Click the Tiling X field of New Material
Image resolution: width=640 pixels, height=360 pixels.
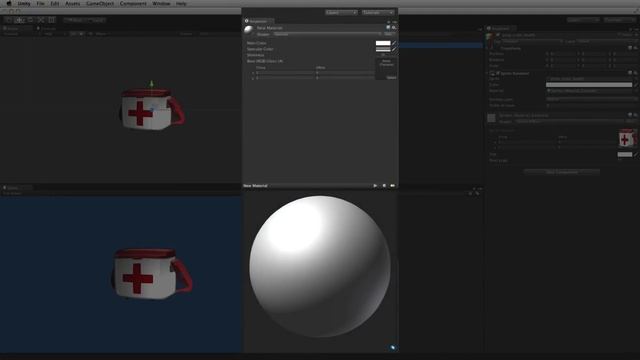coord(286,73)
